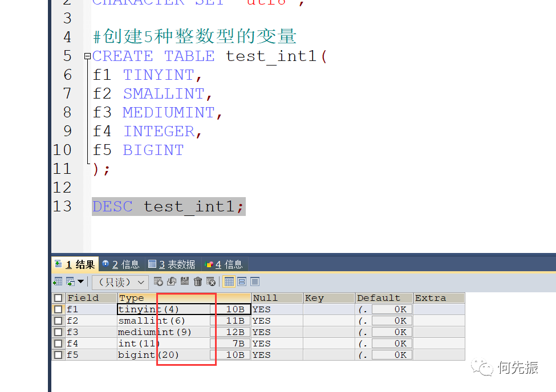Check the f5 row checkbox
556x392 pixels.
pos(59,355)
